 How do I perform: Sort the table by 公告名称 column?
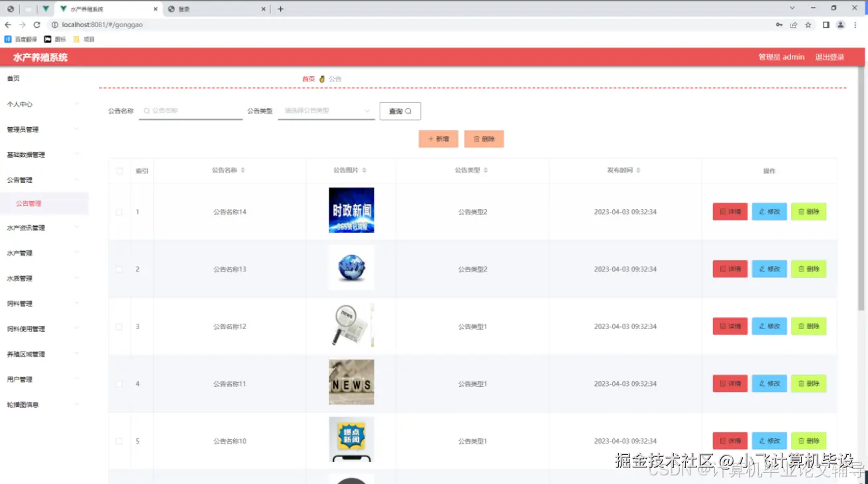pyautogui.click(x=243, y=170)
